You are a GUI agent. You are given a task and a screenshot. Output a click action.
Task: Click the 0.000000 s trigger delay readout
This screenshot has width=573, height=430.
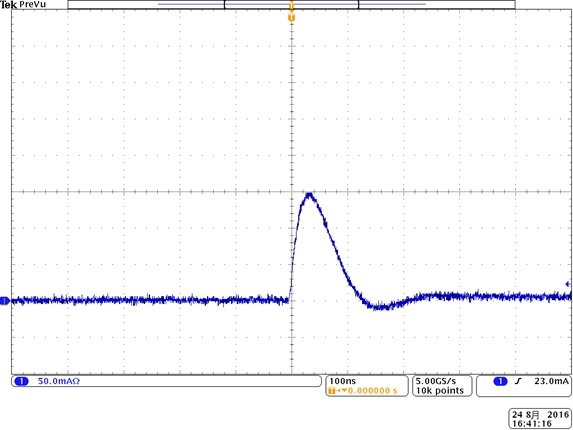coord(373,391)
